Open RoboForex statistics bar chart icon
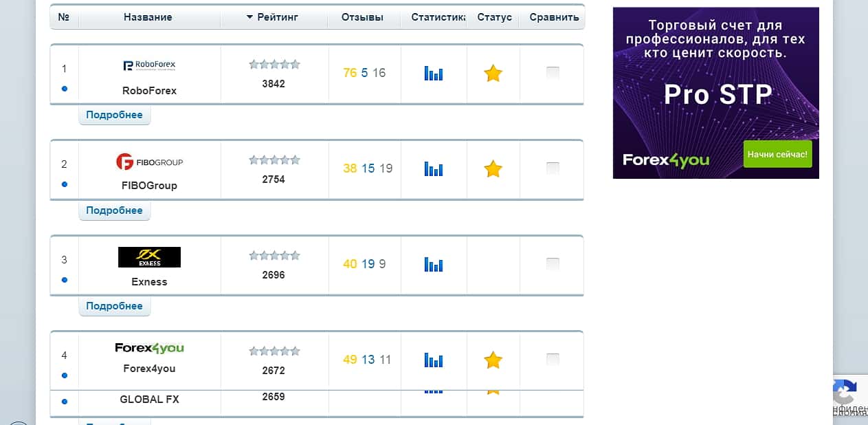 433,73
